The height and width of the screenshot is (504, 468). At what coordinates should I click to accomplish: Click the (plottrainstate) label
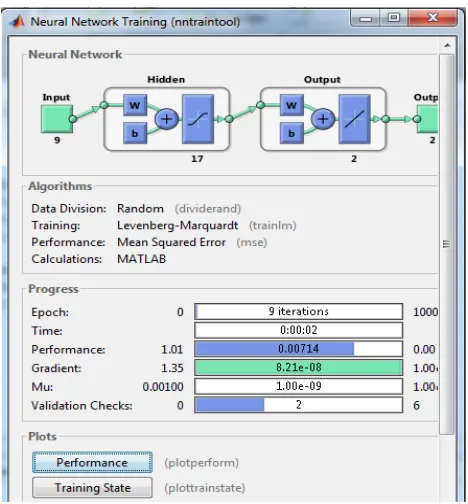point(205,488)
